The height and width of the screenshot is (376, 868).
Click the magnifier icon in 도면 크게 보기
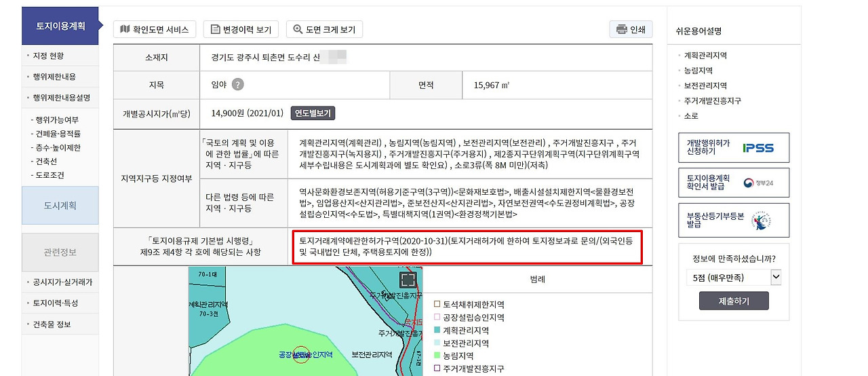[298, 29]
